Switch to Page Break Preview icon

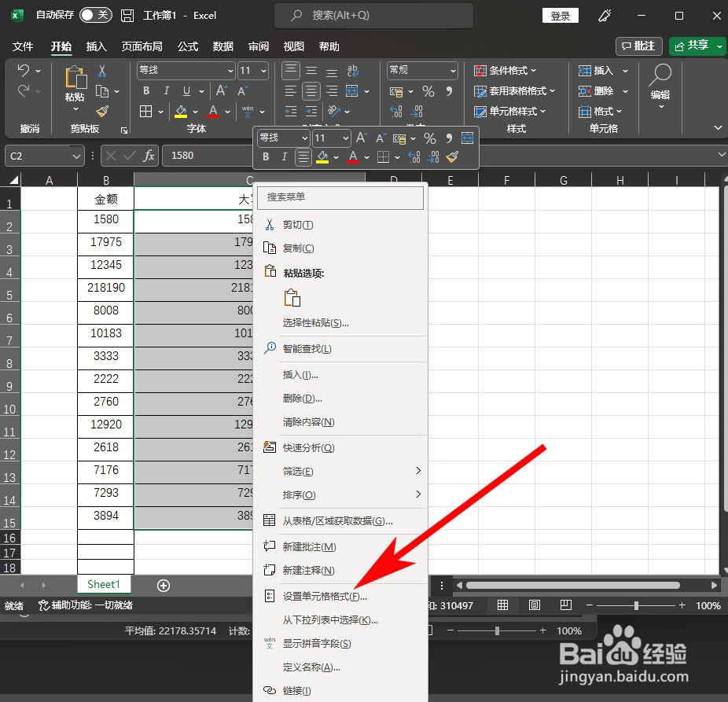(x=565, y=605)
